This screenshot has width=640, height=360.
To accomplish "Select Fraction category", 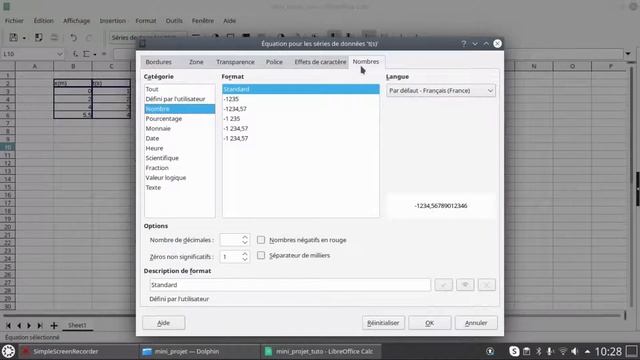I will 180,168.
